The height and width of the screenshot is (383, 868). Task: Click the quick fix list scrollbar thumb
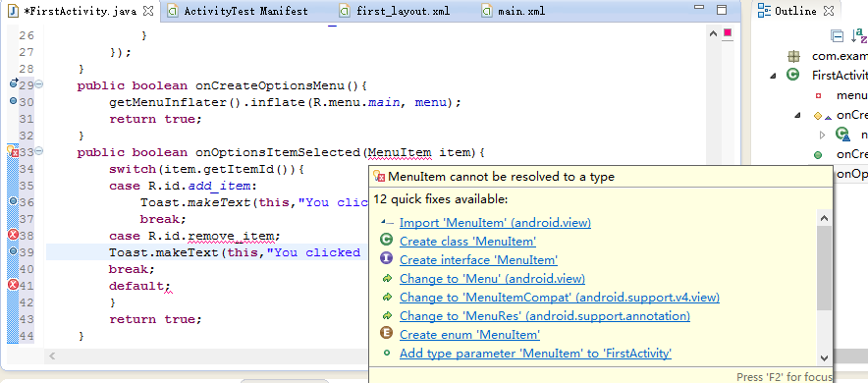coord(824,268)
